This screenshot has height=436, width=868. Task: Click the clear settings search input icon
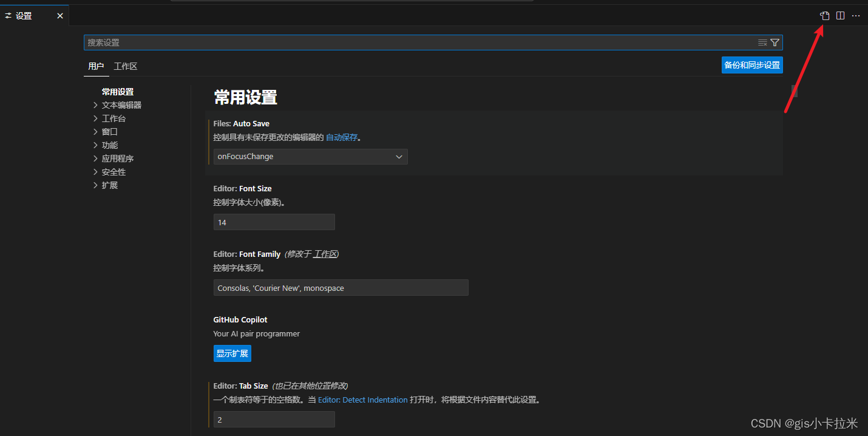[x=762, y=43]
